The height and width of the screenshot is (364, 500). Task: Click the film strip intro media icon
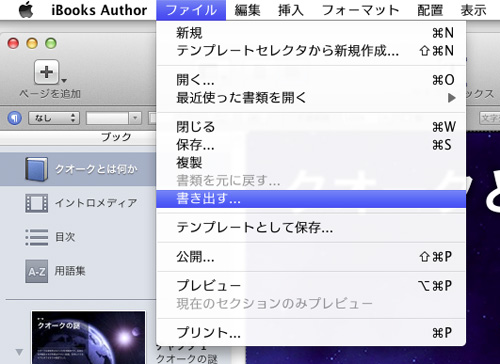(37, 203)
